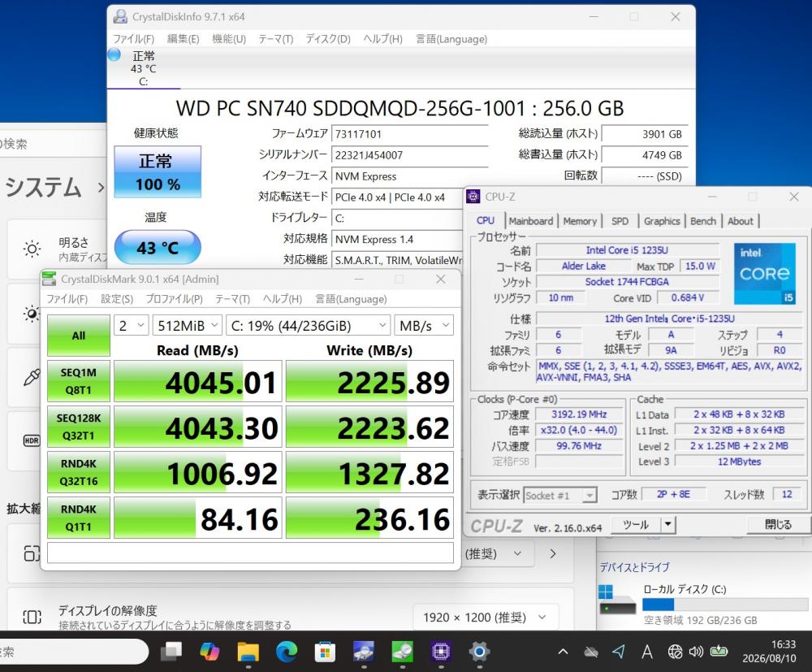Image resolution: width=812 pixels, height=672 pixels.
Task: Run All benchmarks in CrystalDiskMark
Action: [x=79, y=336]
